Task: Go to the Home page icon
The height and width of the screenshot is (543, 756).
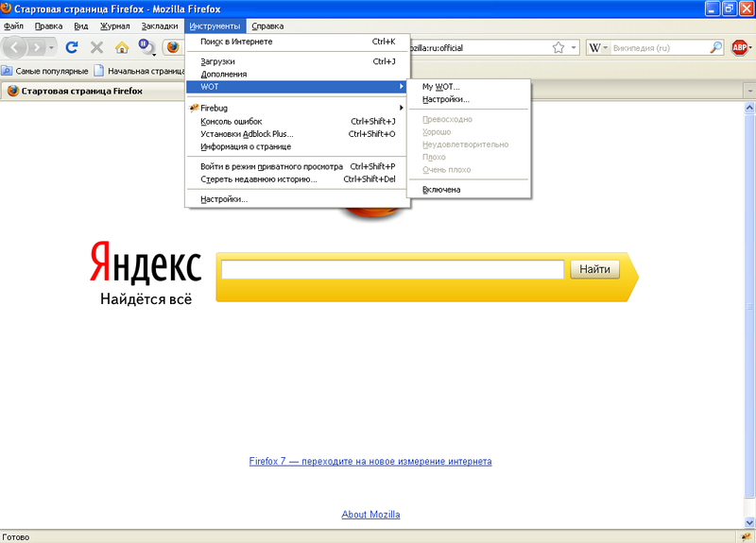Action: (122, 47)
